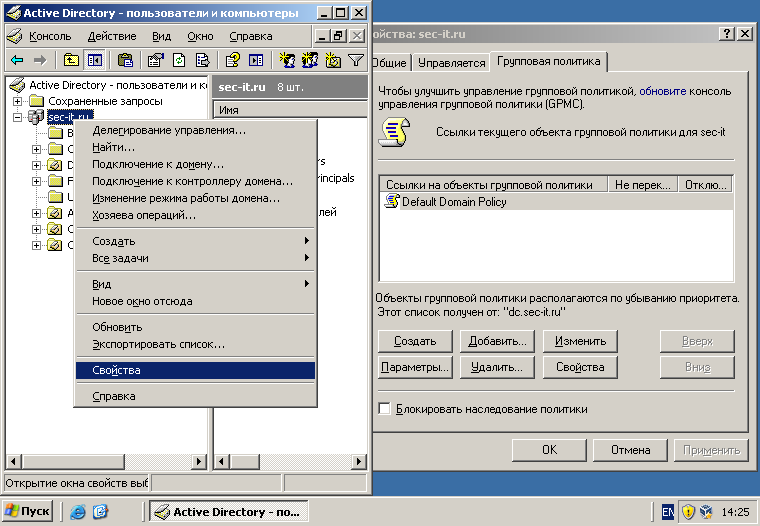
Task: Click the grey Forward arrow in toolbar
Action: tap(40, 60)
